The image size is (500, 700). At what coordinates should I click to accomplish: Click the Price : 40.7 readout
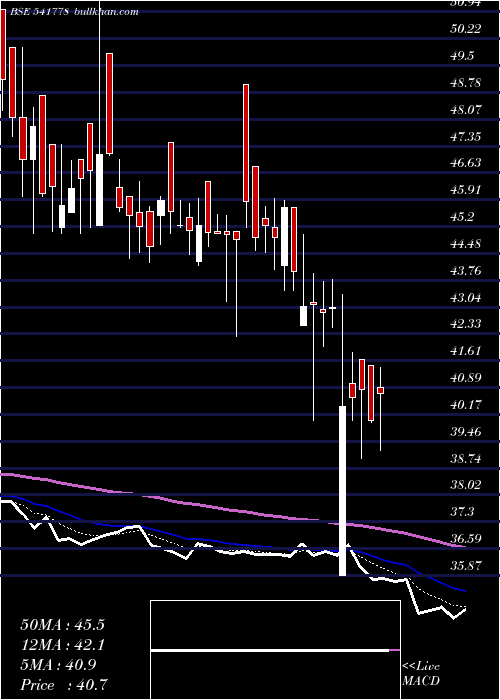tap(64, 685)
